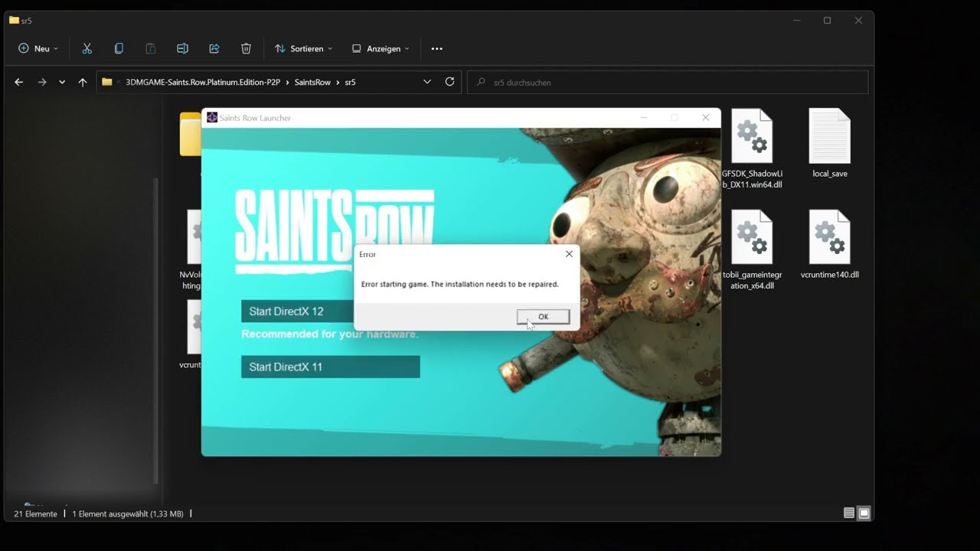This screenshot has width=980, height=551.
Task: Go back with the left arrow
Action: (x=18, y=82)
